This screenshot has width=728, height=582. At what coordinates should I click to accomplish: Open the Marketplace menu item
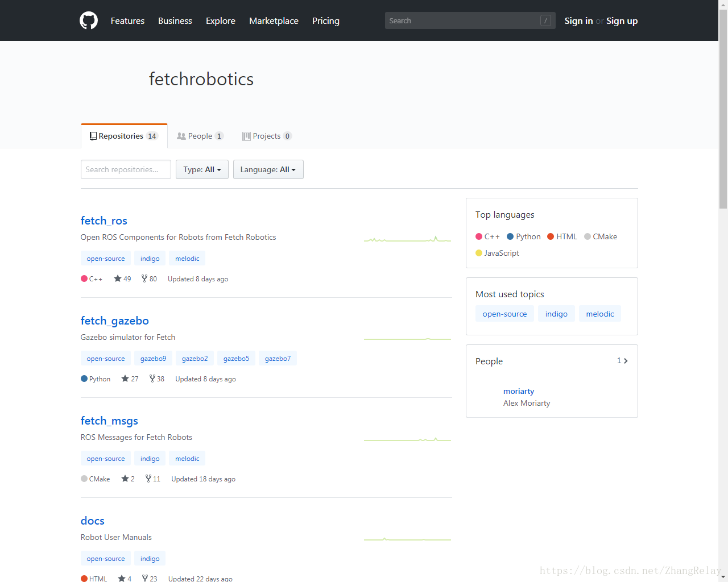pos(274,20)
